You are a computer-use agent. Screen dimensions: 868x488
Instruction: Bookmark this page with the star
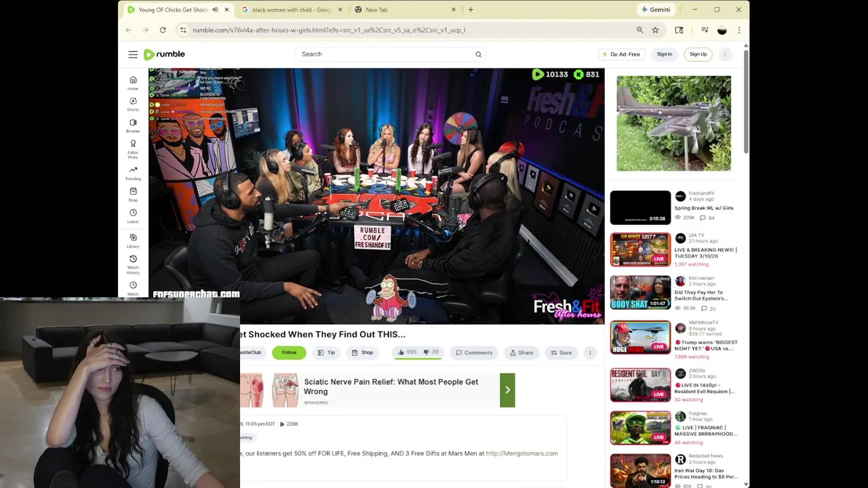[x=655, y=30]
